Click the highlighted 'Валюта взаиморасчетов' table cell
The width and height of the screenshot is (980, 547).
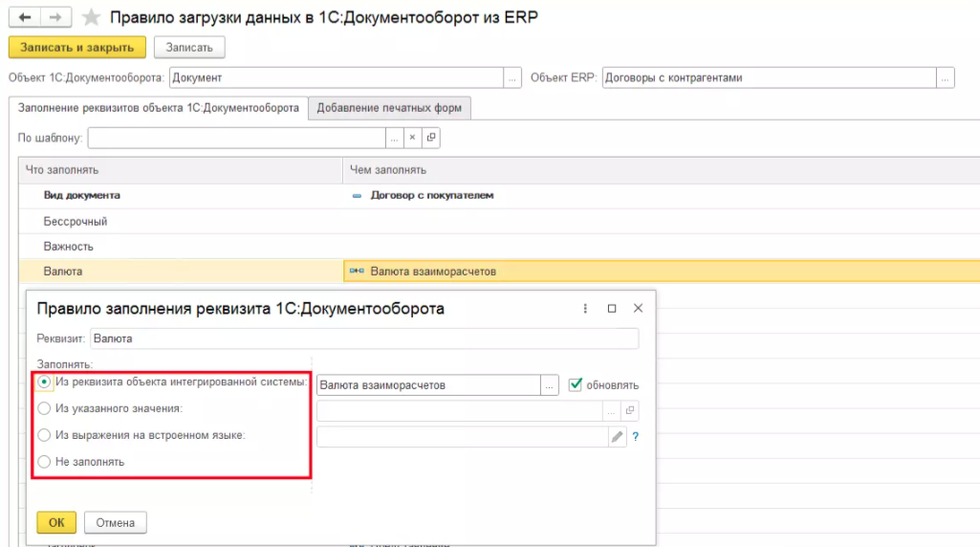tap(662, 272)
